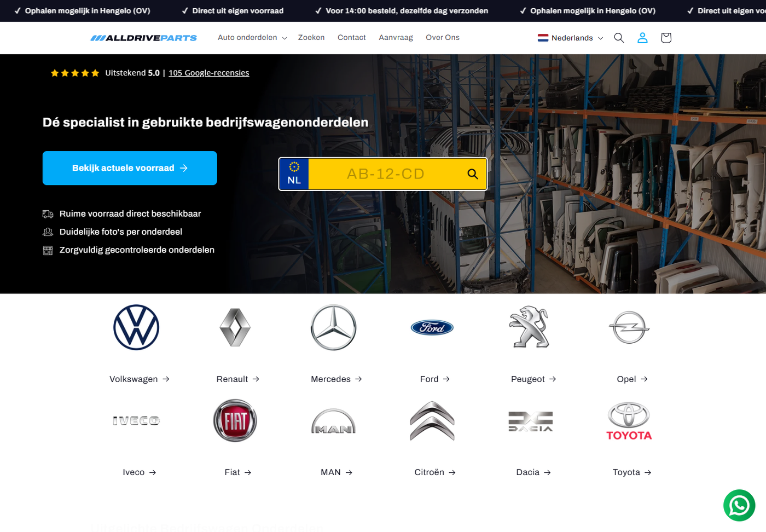Click the Toyota logo

coord(629,421)
